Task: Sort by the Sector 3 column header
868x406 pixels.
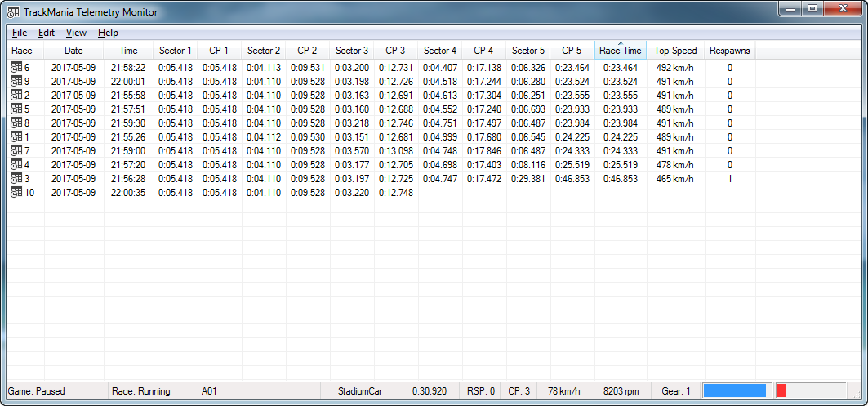Action: coord(352,51)
